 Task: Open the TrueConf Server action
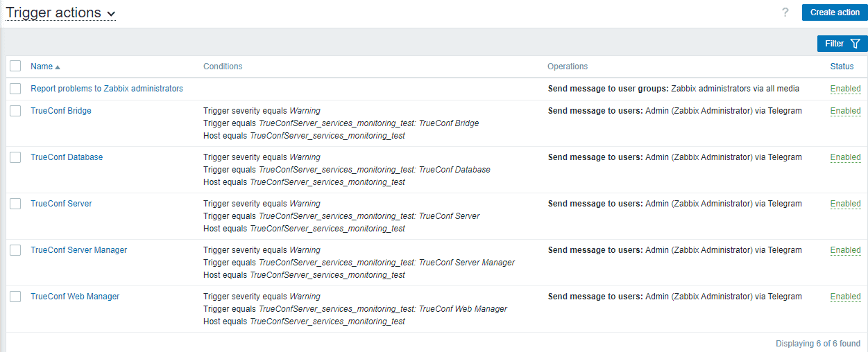61,204
